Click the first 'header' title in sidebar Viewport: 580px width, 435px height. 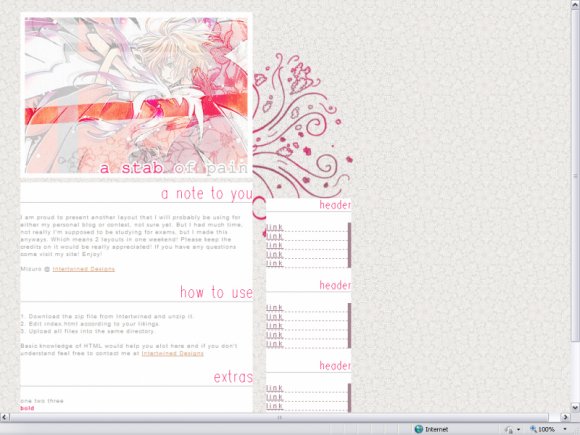tap(335, 205)
